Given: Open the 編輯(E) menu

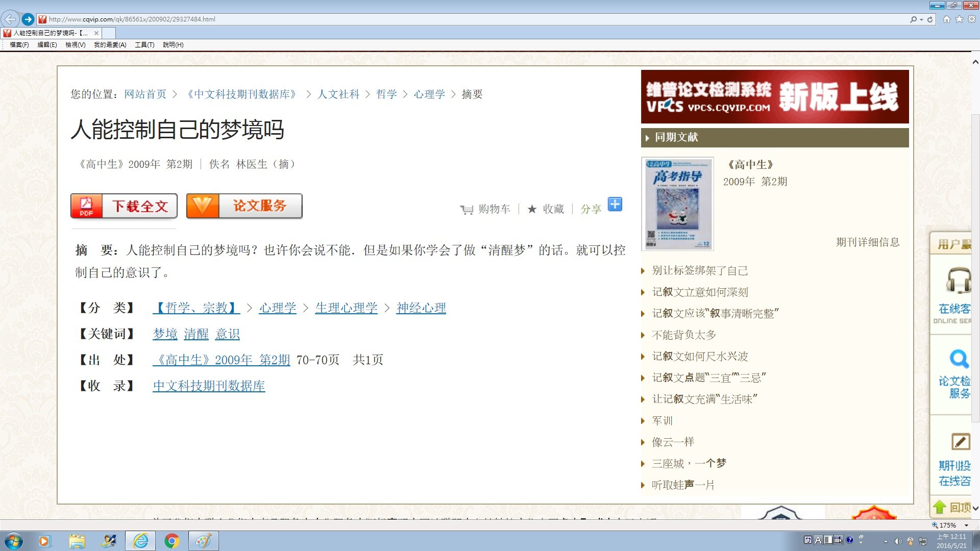Looking at the screenshot, I should (47, 45).
